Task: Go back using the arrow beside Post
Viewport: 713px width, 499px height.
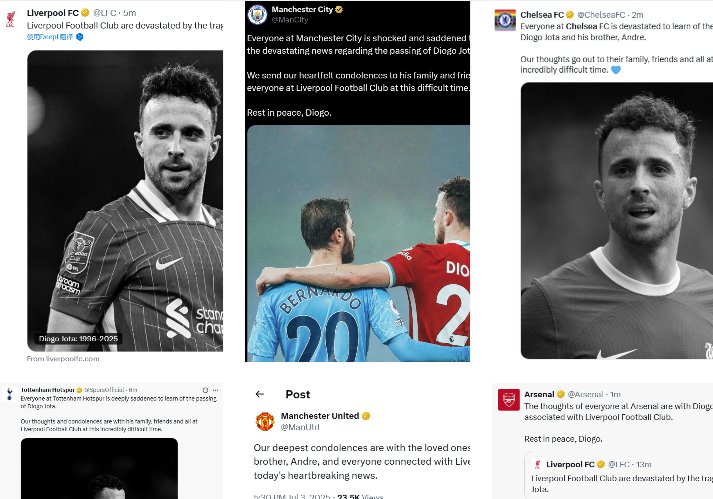Action: tap(260, 394)
